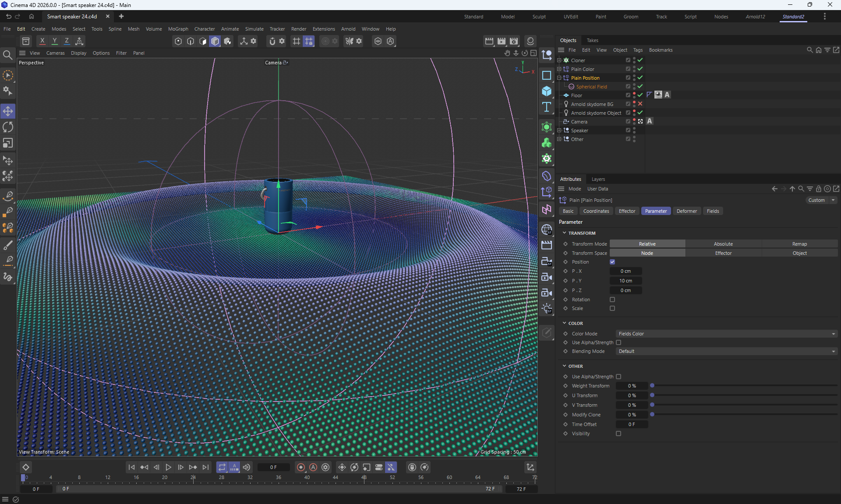Image resolution: width=841 pixels, height=504 pixels.
Task: Select the Scale tool in left toolbar
Action: pyautogui.click(x=8, y=143)
